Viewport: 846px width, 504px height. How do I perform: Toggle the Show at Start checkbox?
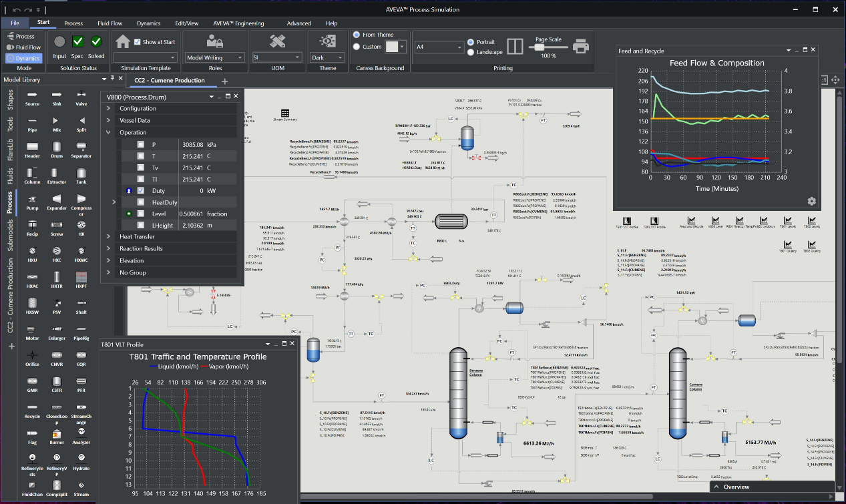pyautogui.click(x=138, y=42)
